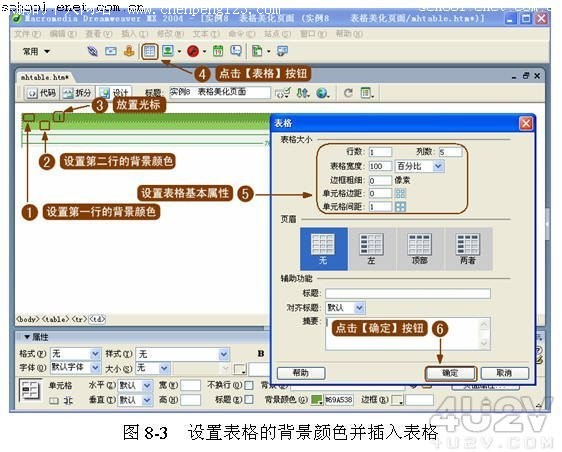
Task: Click the Refresh Design View icon
Action: tap(348, 93)
